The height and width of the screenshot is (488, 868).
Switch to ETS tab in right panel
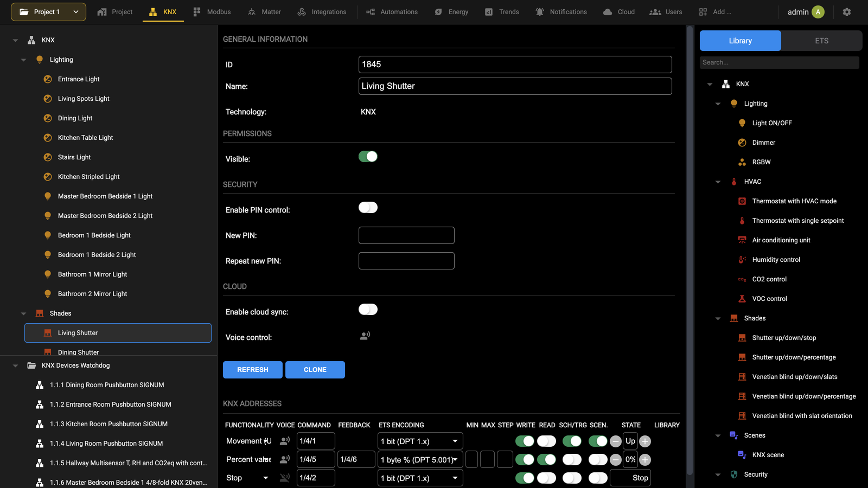[x=821, y=41]
